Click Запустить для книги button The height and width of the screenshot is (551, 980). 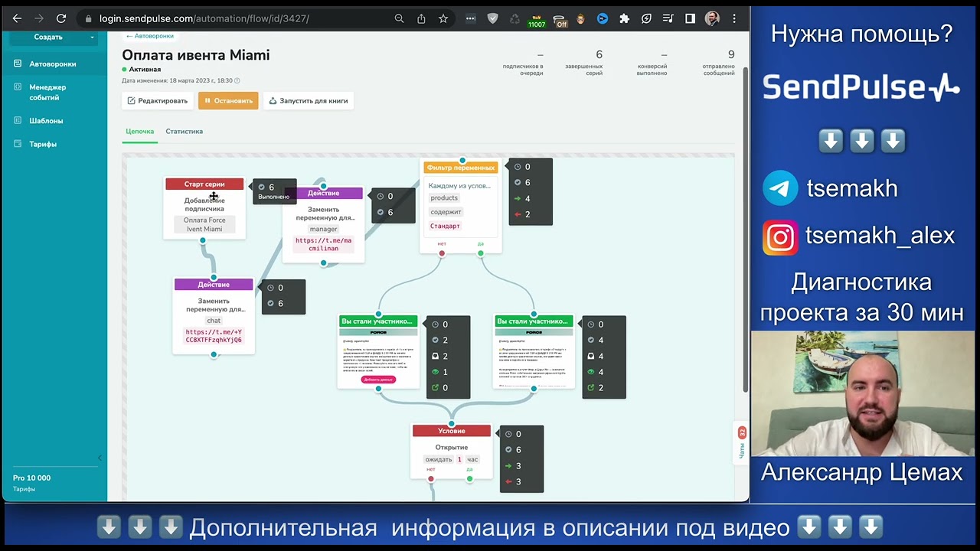pos(309,101)
